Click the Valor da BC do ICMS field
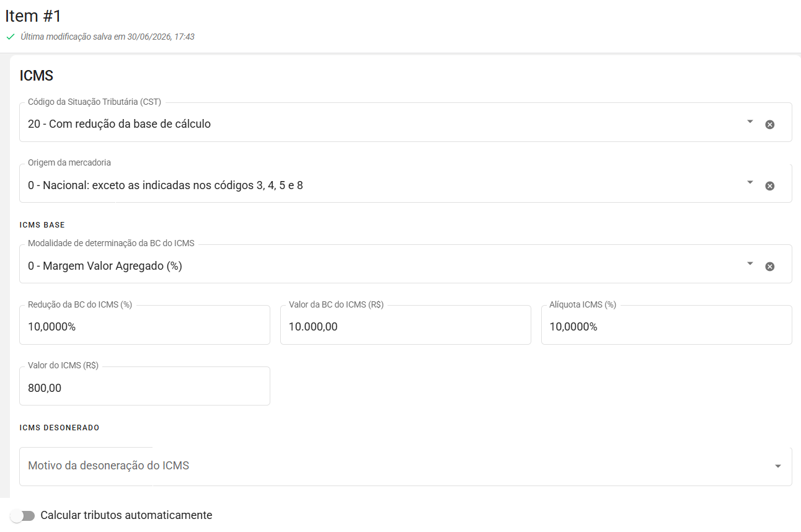 (405, 325)
